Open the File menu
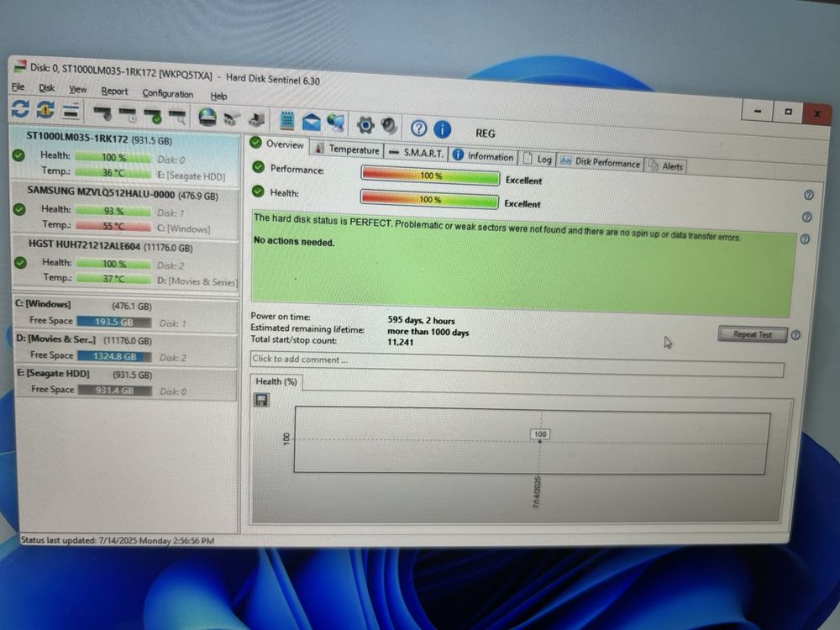 coord(18,87)
